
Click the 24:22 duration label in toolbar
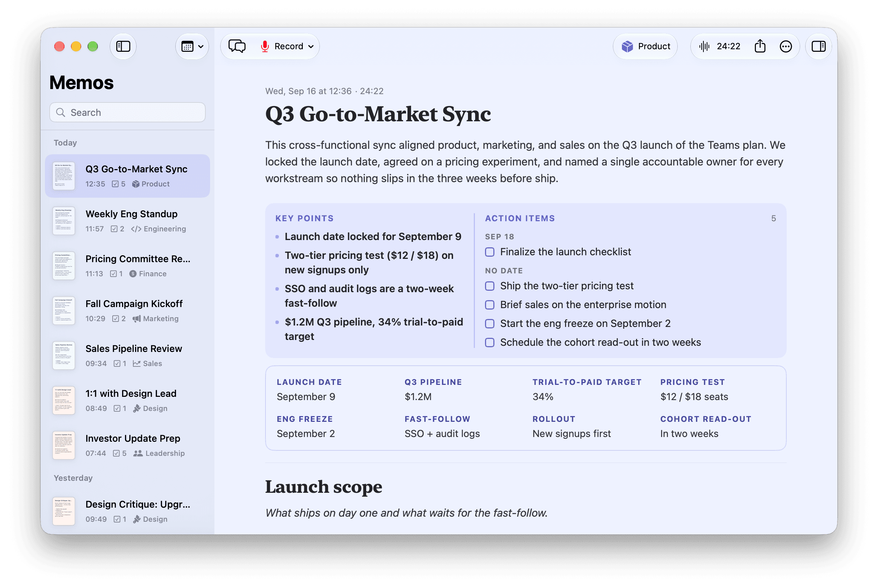click(728, 46)
